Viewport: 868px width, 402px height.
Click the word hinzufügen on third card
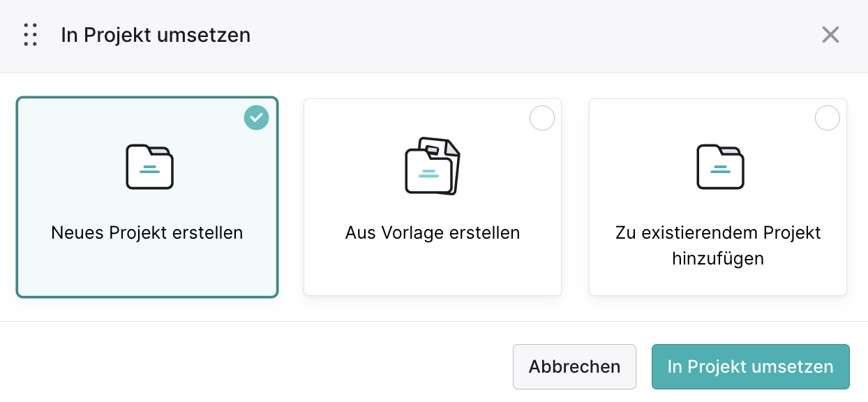pos(718,259)
